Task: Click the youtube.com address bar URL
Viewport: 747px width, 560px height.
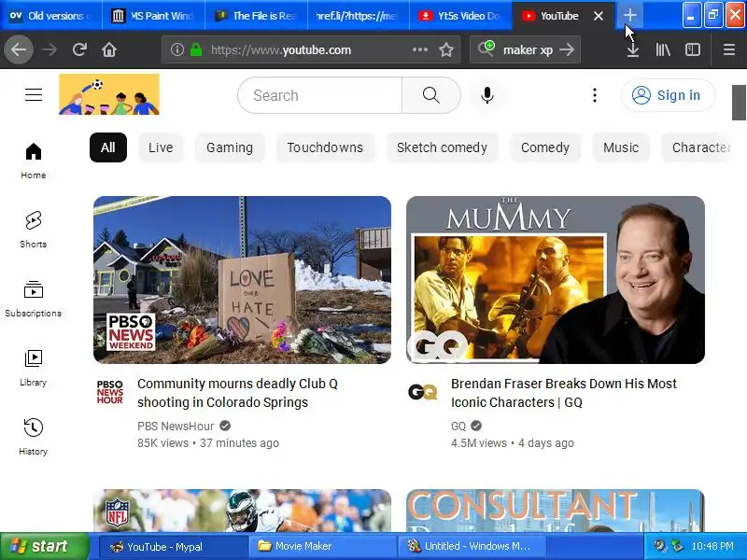Action: 281,50
